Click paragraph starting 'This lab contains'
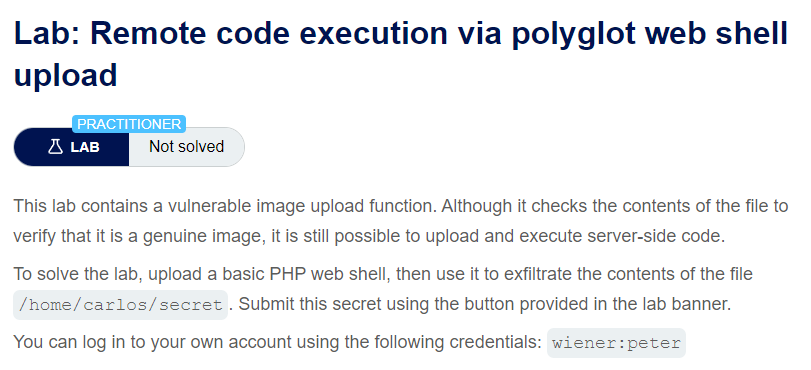 [x=401, y=221]
